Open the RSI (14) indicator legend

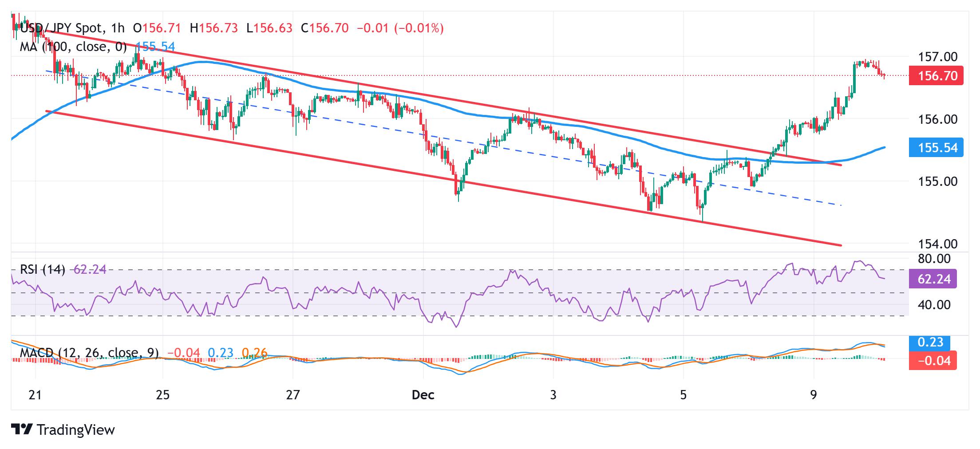coord(43,269)
